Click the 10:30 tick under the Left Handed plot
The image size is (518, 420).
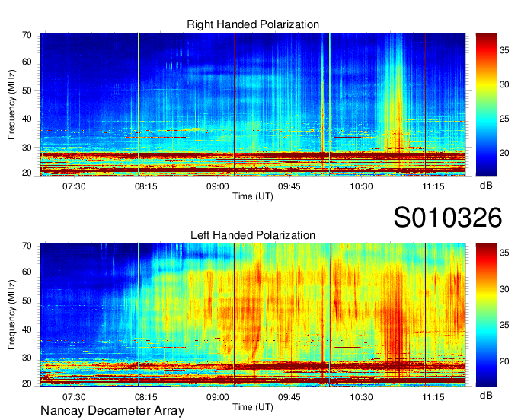click(361, 397)
